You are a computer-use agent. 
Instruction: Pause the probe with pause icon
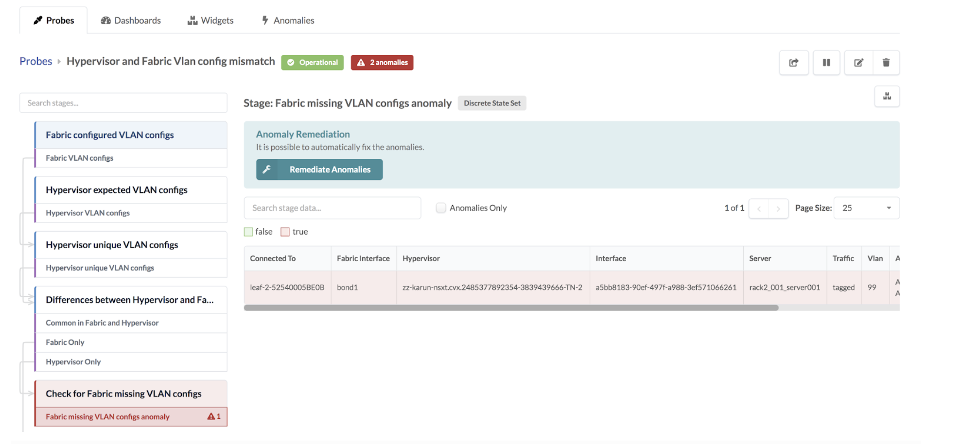[826, 63]
